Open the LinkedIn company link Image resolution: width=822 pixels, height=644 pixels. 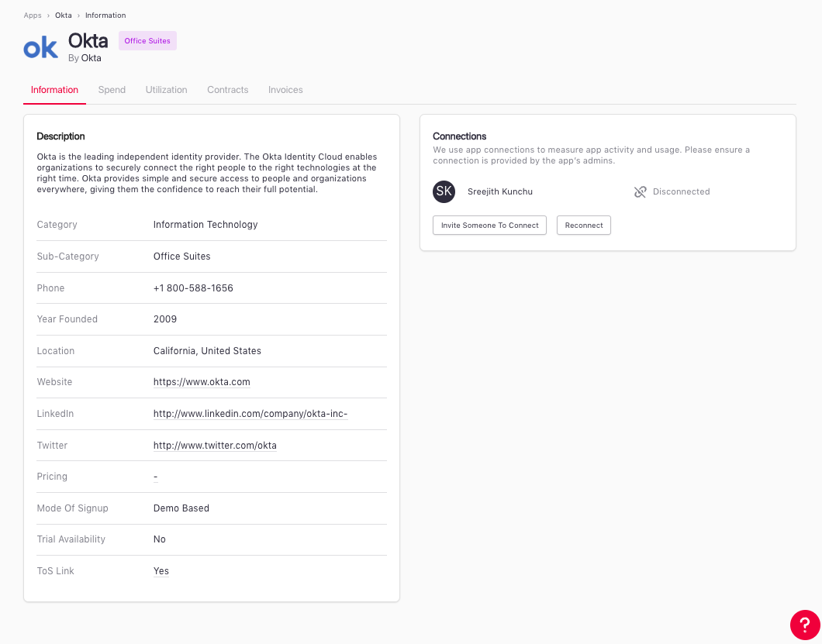pyautogui.click(x=250, y=414)
